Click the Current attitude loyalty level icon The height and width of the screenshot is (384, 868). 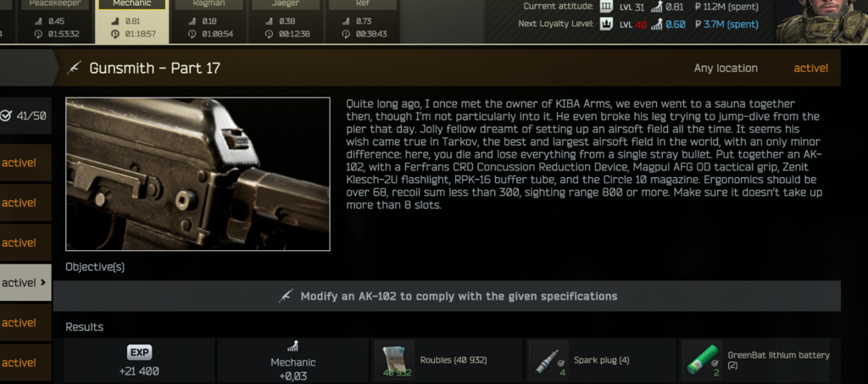606,7
